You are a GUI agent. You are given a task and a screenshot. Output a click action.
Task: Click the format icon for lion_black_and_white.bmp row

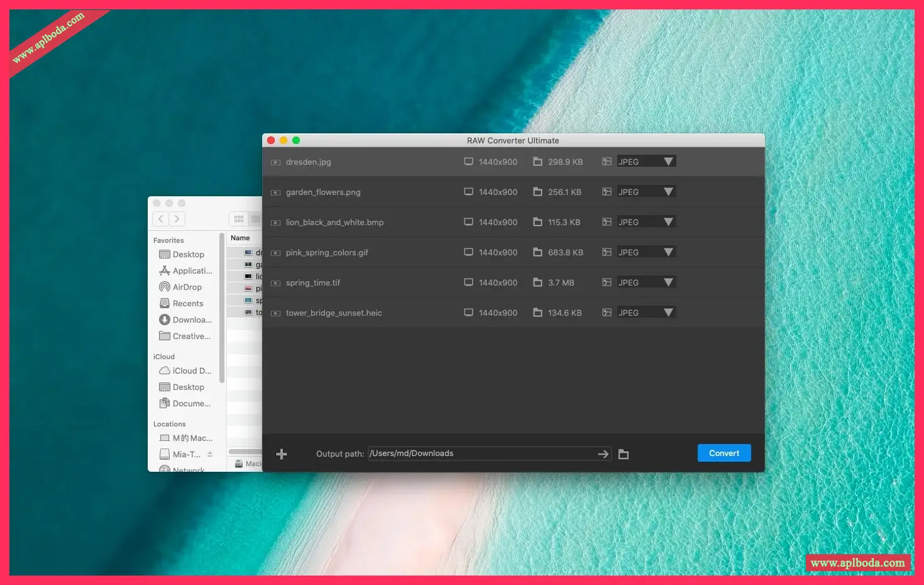607,222
